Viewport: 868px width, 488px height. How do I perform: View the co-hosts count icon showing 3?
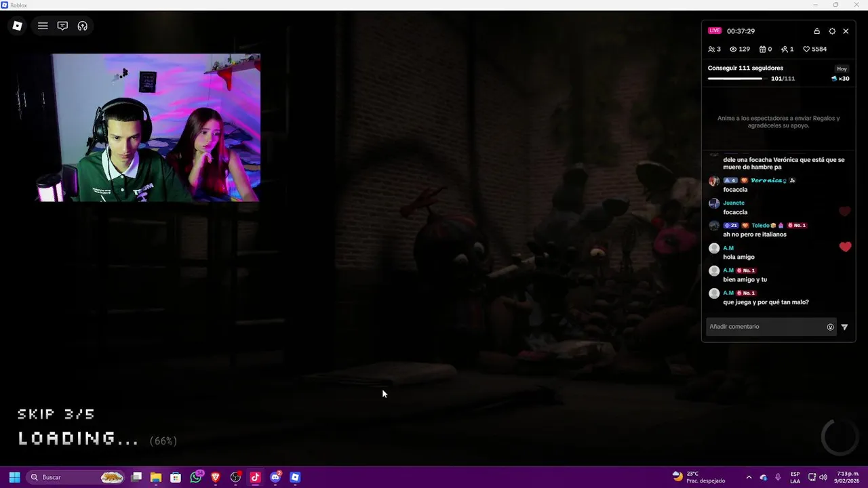714,49
